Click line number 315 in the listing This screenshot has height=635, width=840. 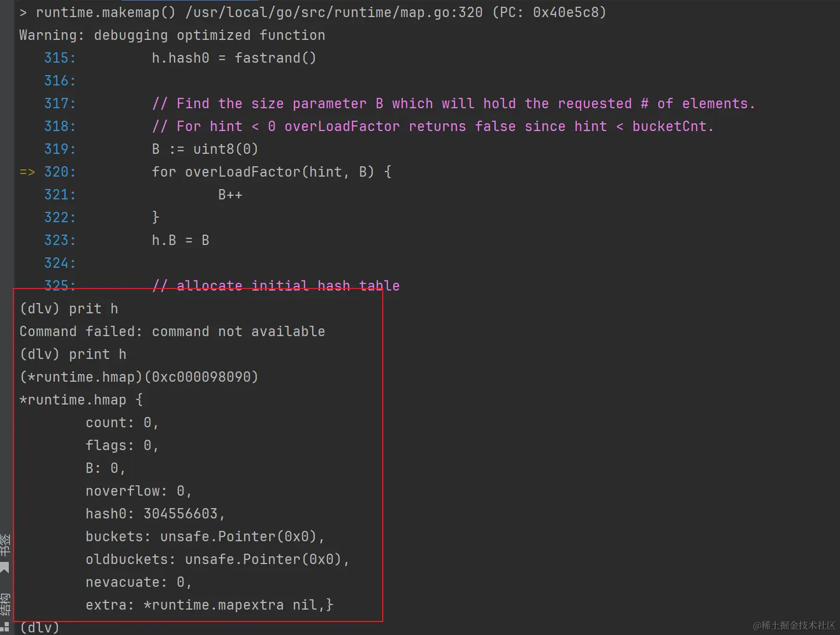pos(60,58)
